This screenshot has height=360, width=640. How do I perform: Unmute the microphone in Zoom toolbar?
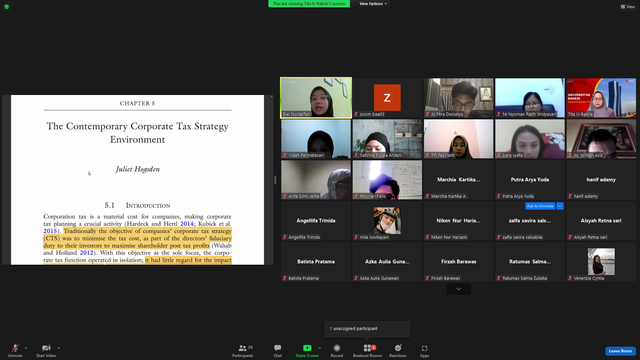point(15,350)
